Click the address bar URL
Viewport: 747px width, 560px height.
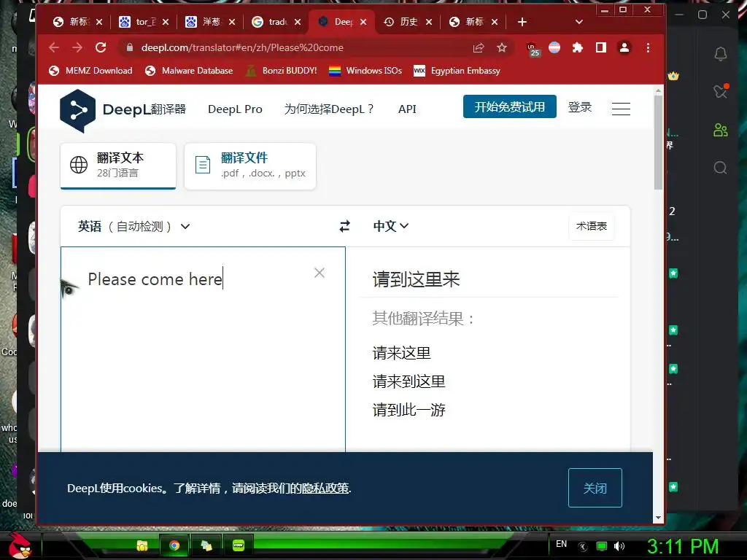click(242, 47)
